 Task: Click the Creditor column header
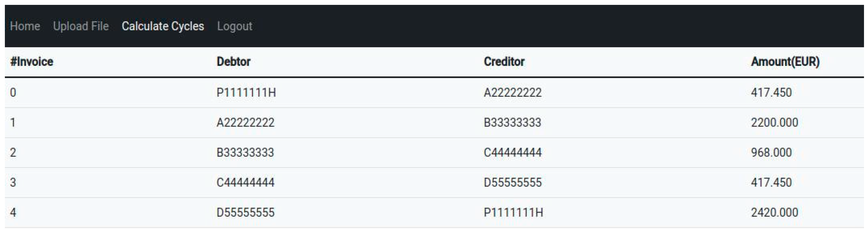click(x=504, y=62)
